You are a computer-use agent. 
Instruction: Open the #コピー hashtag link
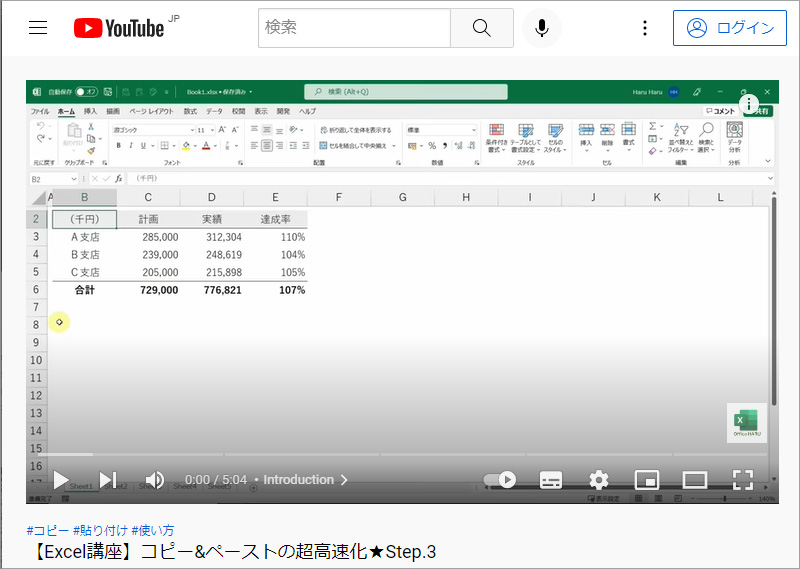tap(47, 530)
